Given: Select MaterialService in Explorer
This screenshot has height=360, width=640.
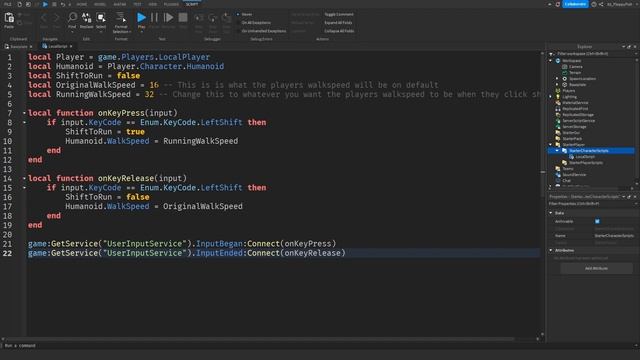Looking at the screenshot, I should click(575, 102).
